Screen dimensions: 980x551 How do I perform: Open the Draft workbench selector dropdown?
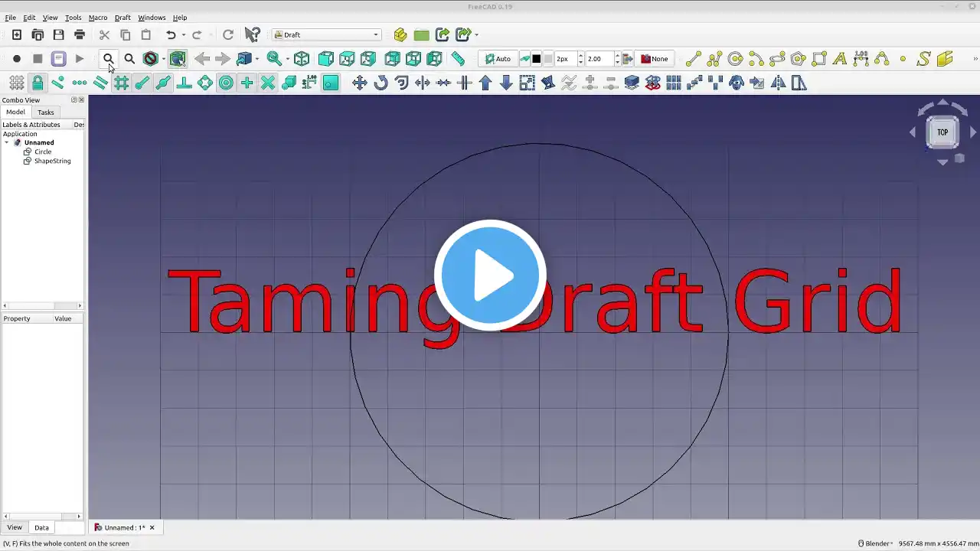(327, 34)
